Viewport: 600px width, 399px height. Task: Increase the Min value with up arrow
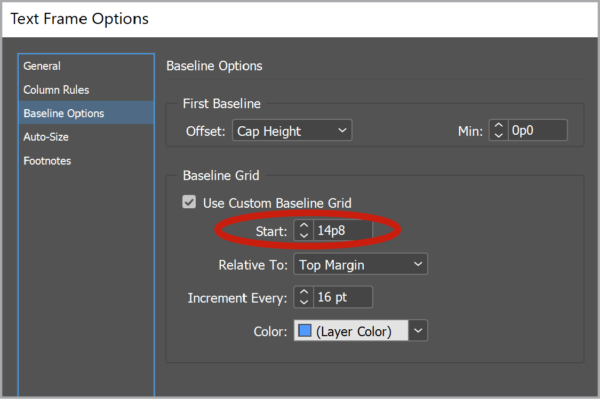pos(498,125)
